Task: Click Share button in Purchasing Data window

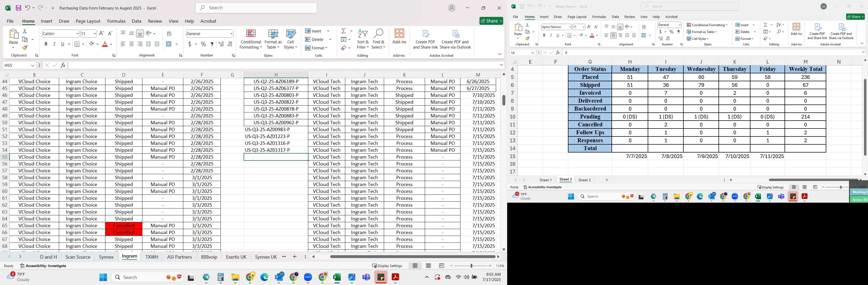Action: pos(491,21)
